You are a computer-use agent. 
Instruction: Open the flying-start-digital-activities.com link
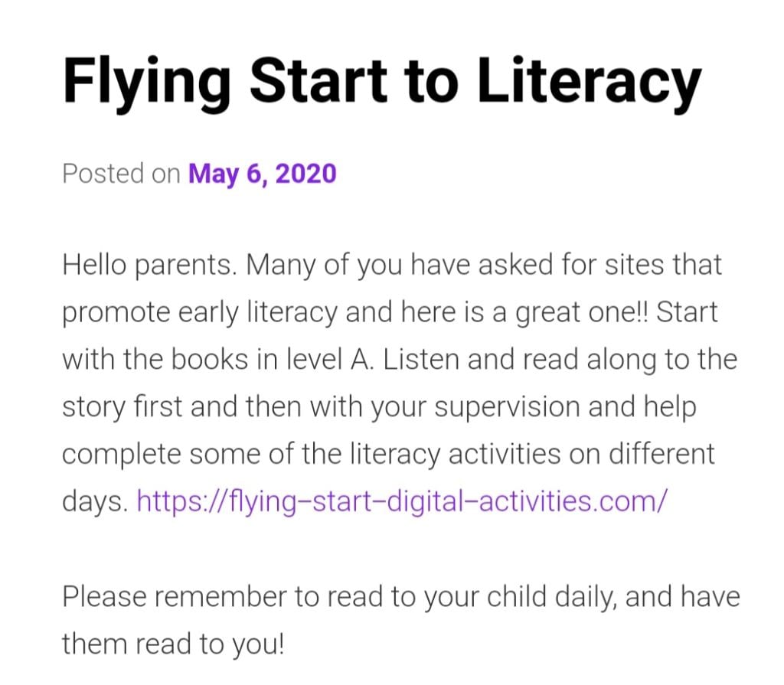point(401,501)
